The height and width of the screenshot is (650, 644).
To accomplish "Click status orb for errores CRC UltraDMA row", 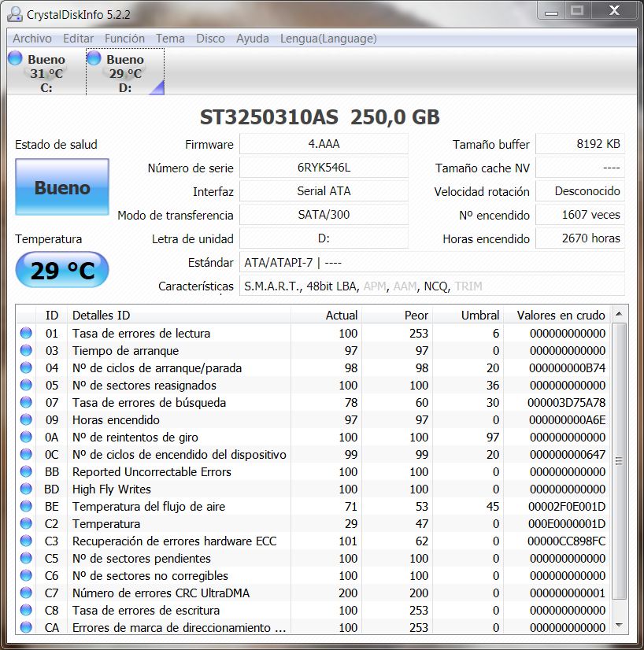I will point(26,593).
